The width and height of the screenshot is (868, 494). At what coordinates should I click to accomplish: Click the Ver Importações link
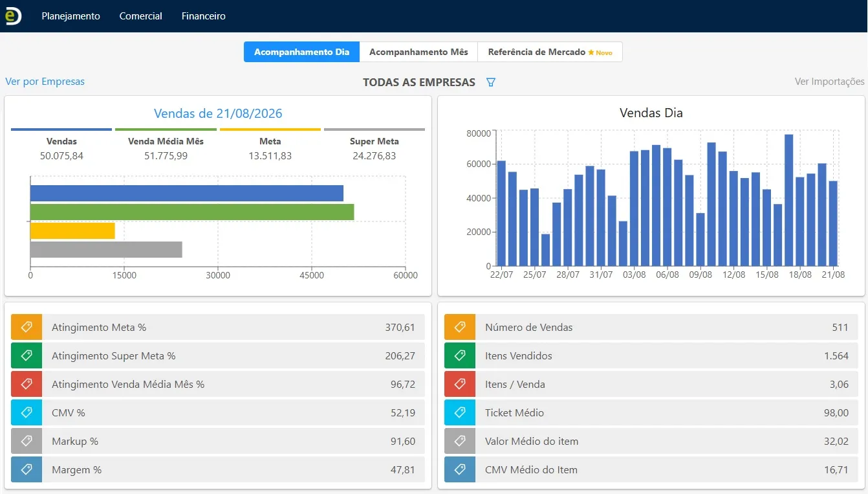(x=830, y=82)
